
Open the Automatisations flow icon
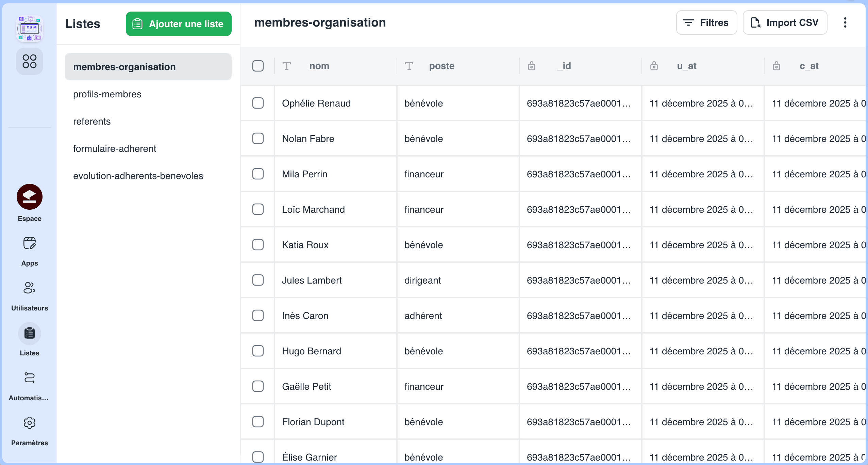pos(29,378)
